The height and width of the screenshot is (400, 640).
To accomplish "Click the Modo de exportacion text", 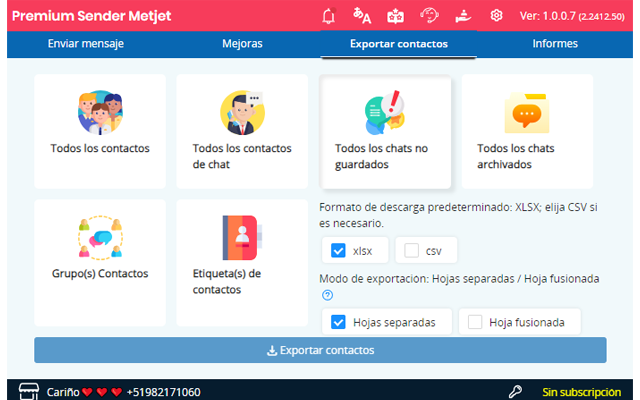I will pyautogui.click(x=459, y=279).
